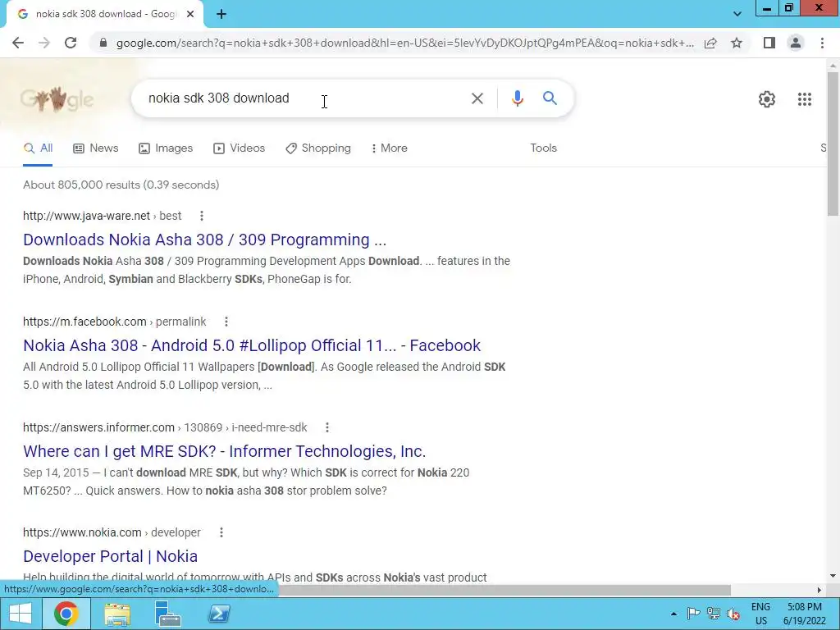Image resolution: width=840 pixels, height=630 pixels.
Task: Open the tab search chevron in title bar
Action: click(737, 15)
